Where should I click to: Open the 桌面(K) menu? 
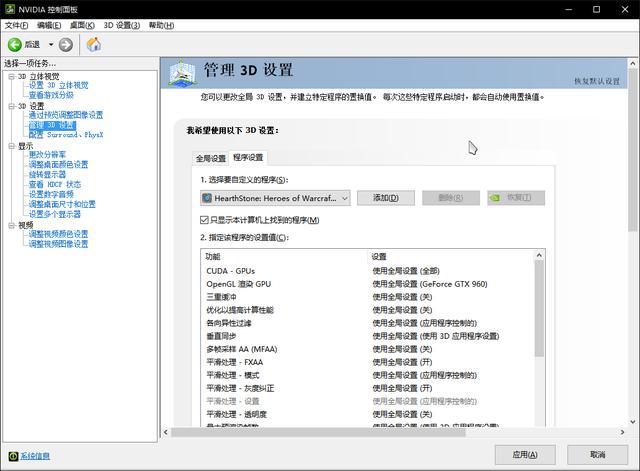pyautogui.click(x=82, y=25)
